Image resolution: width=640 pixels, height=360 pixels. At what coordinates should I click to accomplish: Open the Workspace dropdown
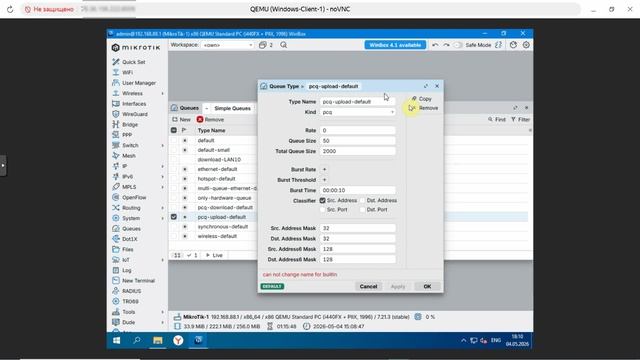[x=227, y=45]
